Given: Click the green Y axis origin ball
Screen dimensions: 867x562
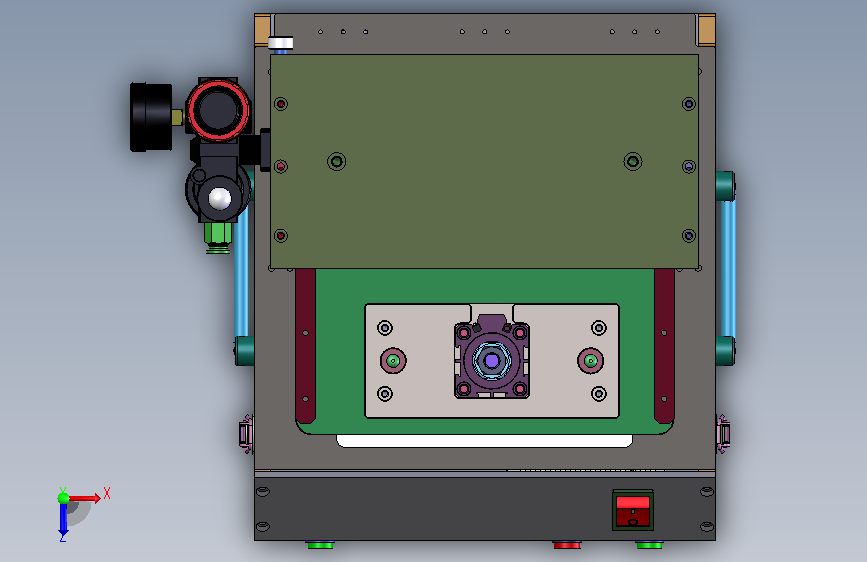Looking at the screenshot, I should pos(63,498).
